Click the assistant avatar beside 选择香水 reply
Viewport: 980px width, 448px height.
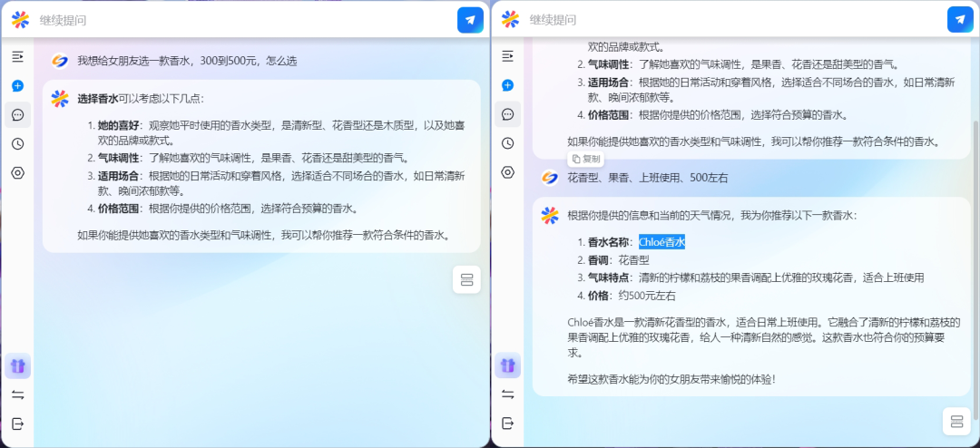point(59,98)
